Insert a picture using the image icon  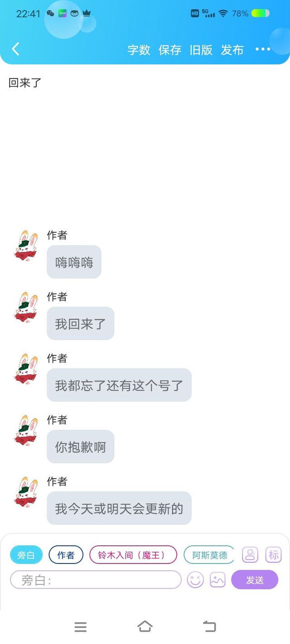[217, 580]
